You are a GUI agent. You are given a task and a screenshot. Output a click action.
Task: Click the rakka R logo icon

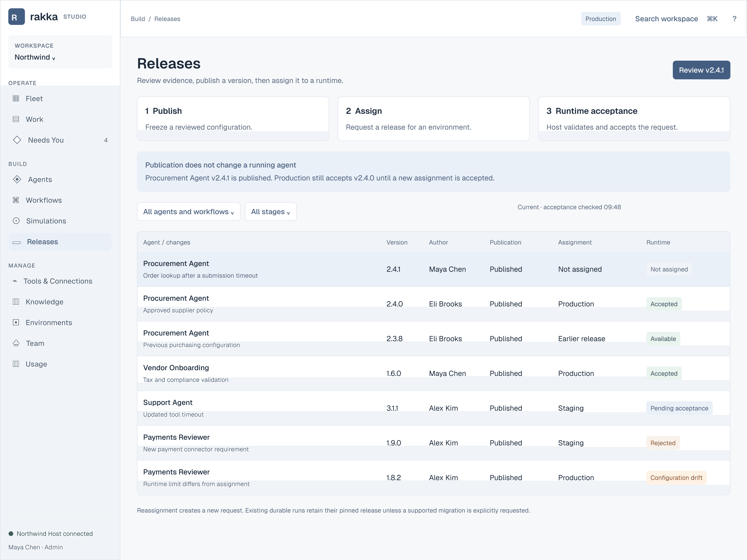[17, 17]
